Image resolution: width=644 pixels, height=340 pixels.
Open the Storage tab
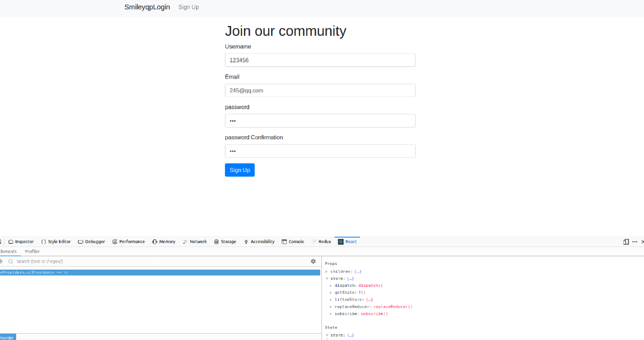click(x=225, y=241)
